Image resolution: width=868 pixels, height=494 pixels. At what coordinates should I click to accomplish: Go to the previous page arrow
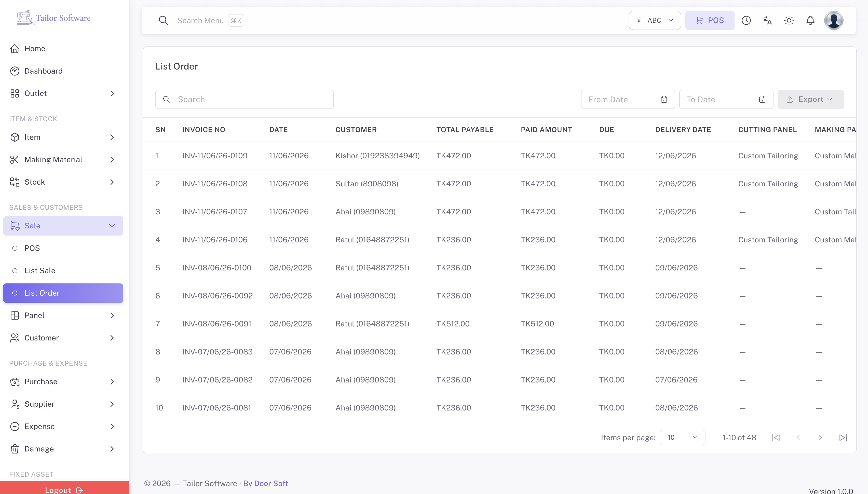point(798,437)
